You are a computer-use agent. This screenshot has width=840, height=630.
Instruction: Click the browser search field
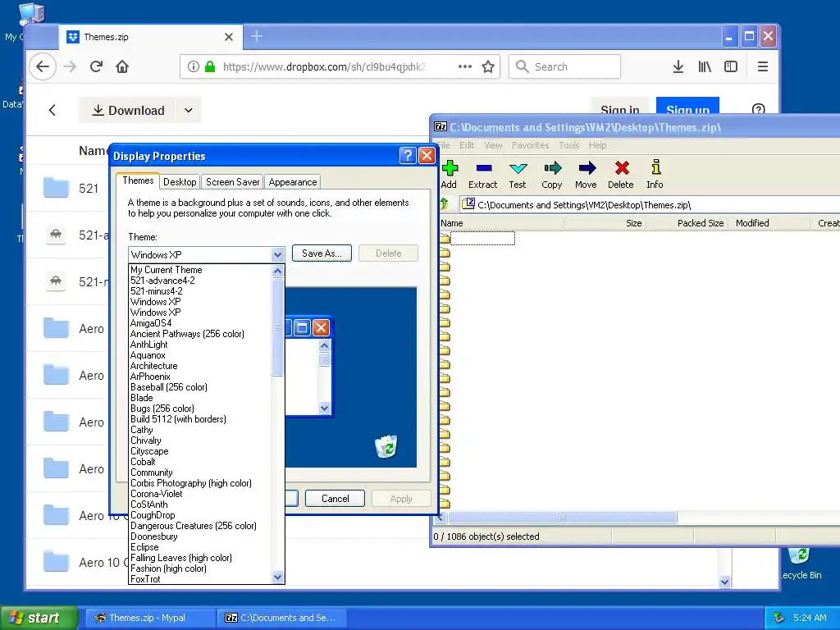[x=564, y=66]
